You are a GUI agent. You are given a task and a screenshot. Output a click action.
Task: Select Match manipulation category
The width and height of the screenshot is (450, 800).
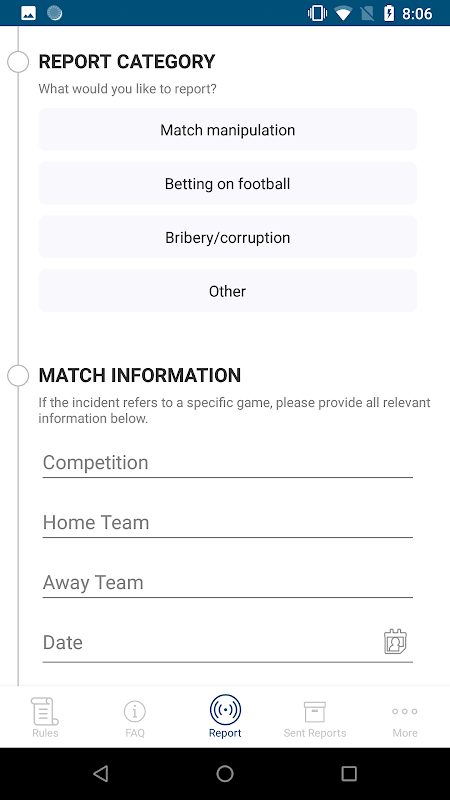click(x=228, y=130)
